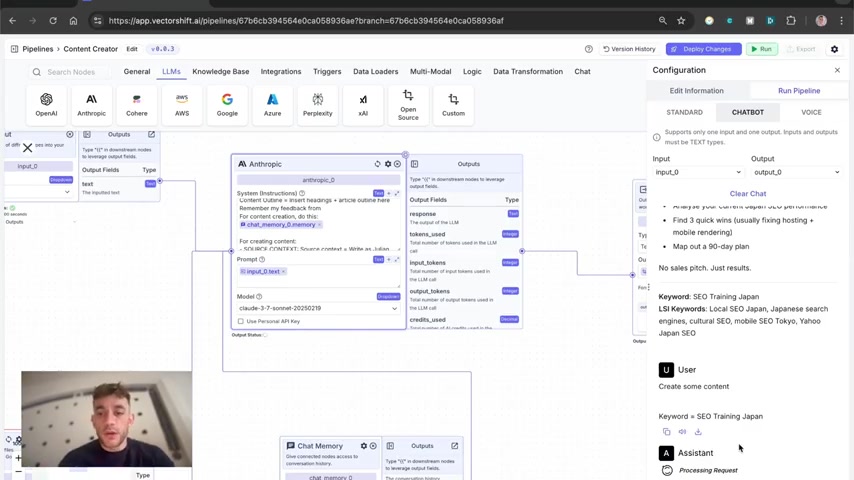Open the Integrations tab

point(281,71)
